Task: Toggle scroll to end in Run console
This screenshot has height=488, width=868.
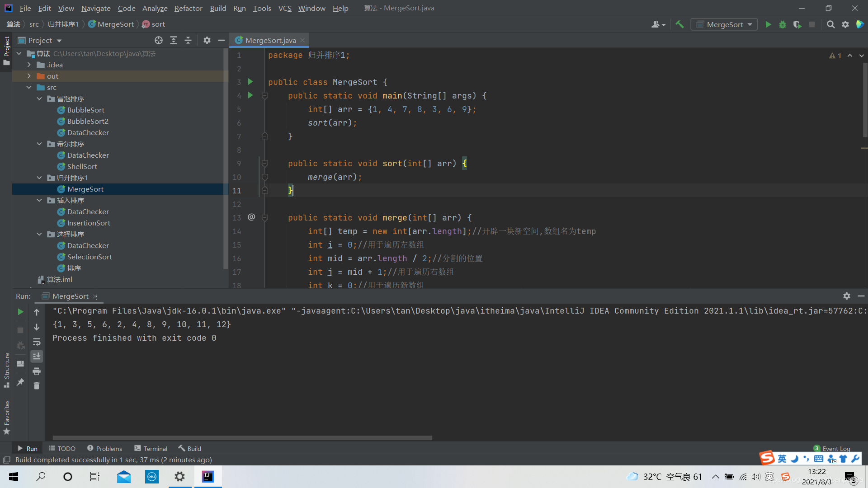Action: click(37, 357)
